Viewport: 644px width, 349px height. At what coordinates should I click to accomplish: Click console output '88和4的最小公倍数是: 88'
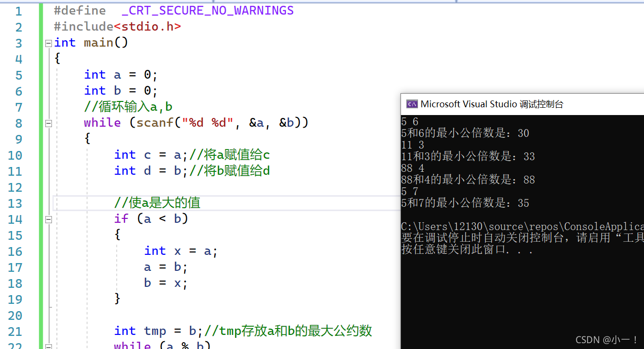point(469,180)
